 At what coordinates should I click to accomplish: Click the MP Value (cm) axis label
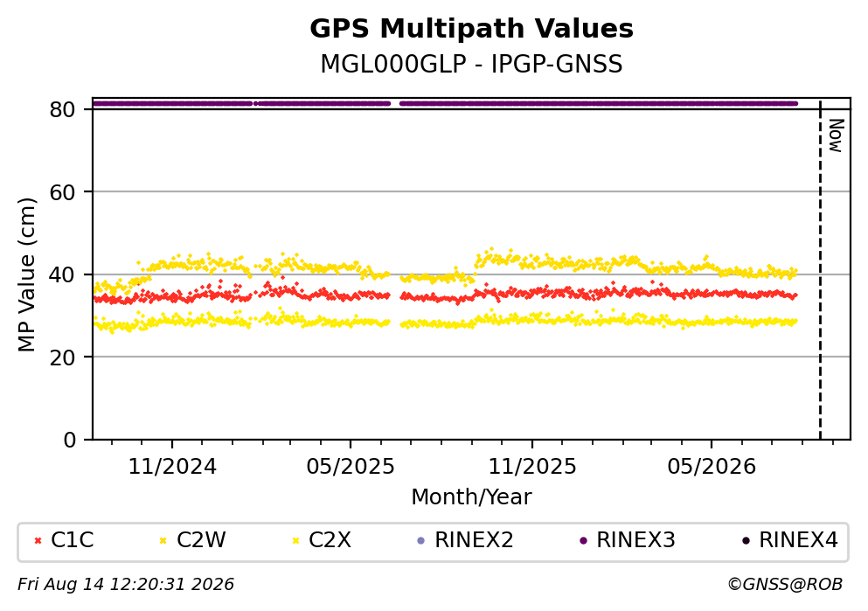click(x=26, y=274)
